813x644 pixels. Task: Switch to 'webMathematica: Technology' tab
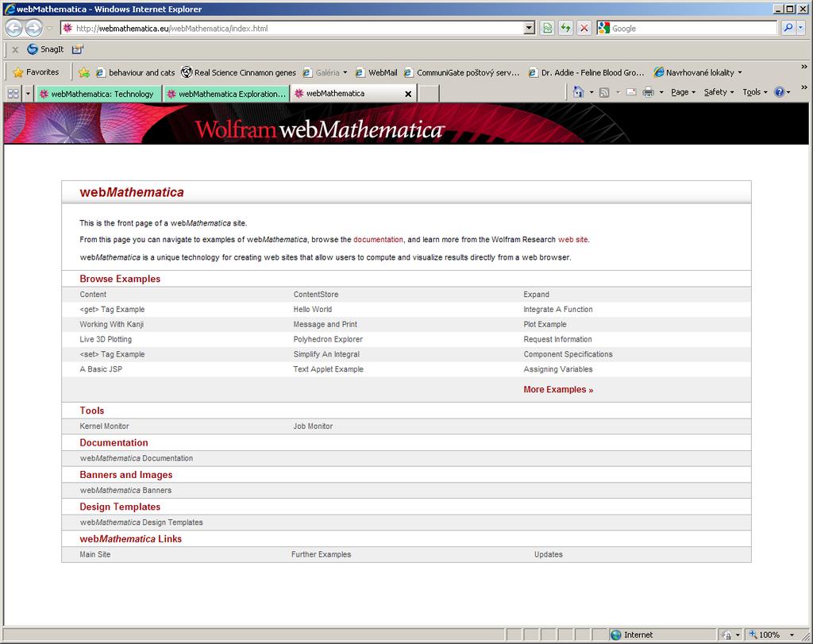(98, 94)
